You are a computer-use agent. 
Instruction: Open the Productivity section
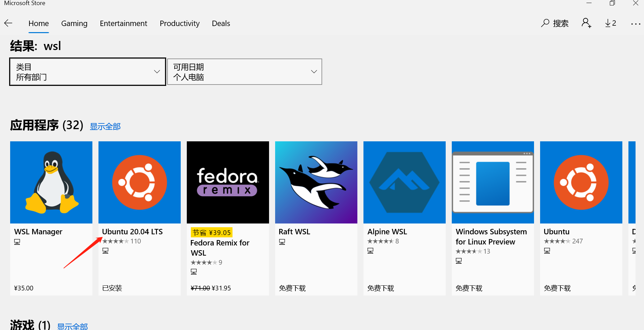(x=180, y=23)
